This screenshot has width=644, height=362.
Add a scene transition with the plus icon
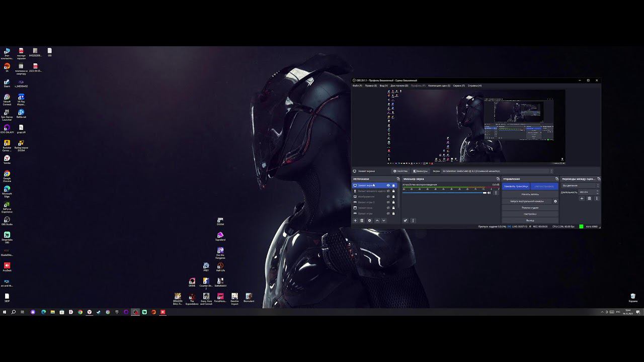(582, 199)
